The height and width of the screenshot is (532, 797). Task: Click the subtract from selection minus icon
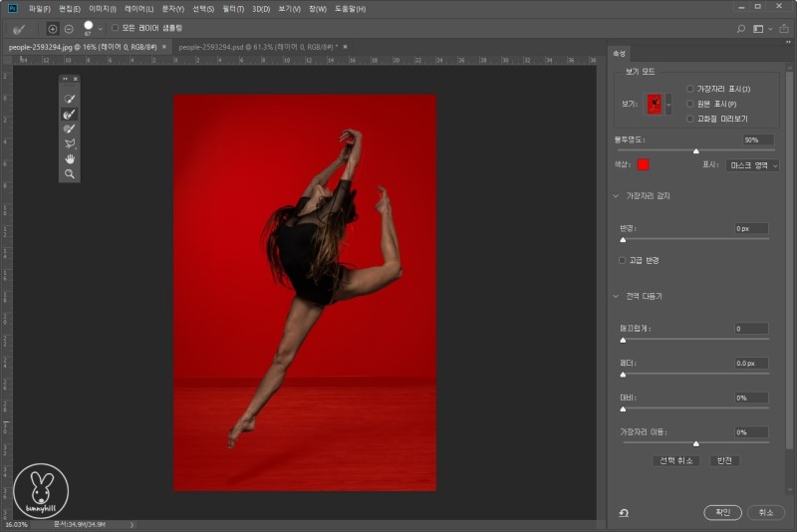[x=69, y=29]
